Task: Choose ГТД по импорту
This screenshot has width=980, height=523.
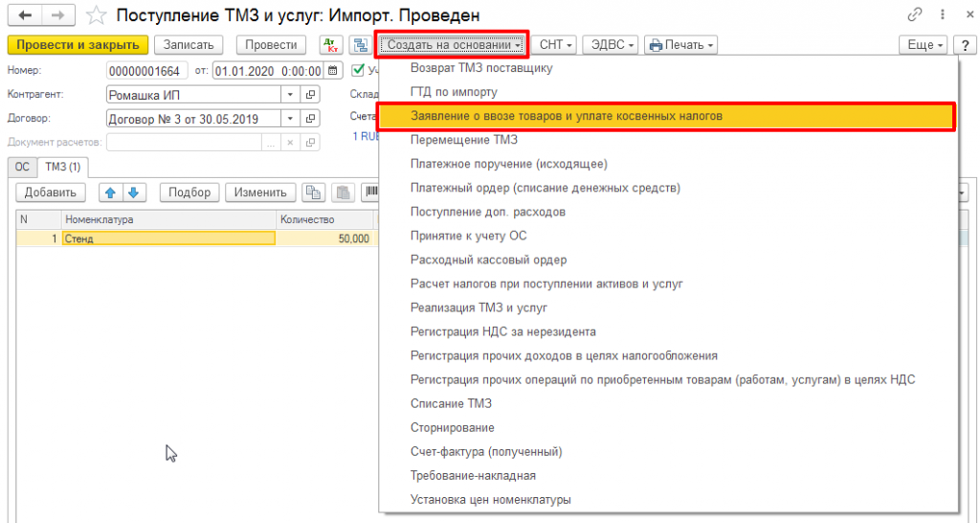Action: (x=454, y=92)
